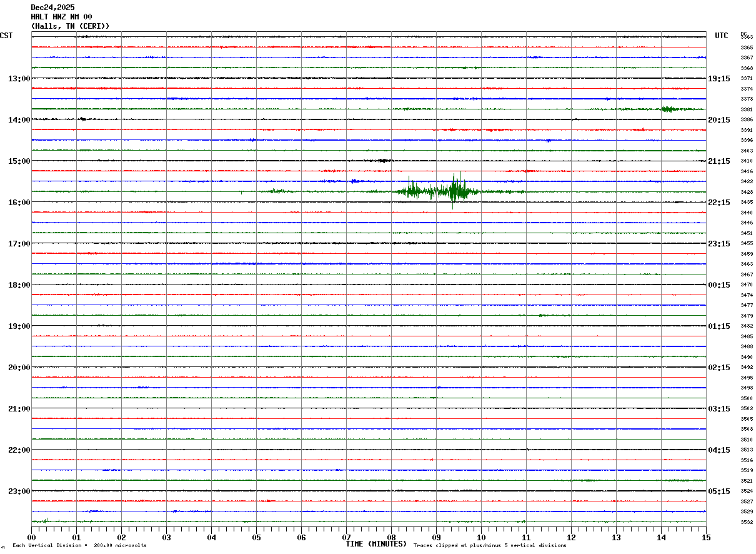Select the DC offset value 3428

(747, 192)
